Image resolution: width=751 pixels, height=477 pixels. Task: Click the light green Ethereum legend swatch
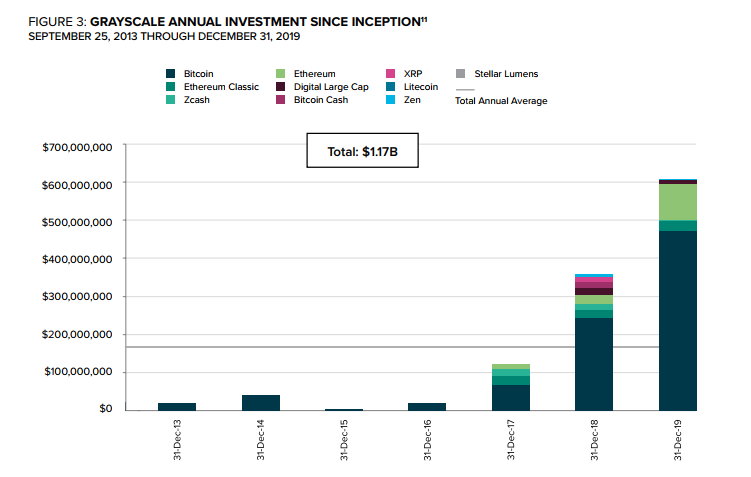click(x=281, y=74)
